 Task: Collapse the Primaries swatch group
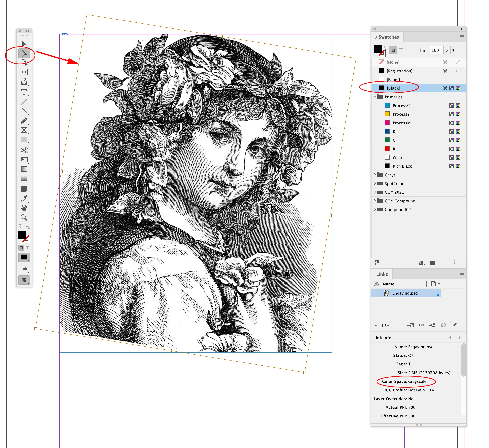click(x=374, y=97)
